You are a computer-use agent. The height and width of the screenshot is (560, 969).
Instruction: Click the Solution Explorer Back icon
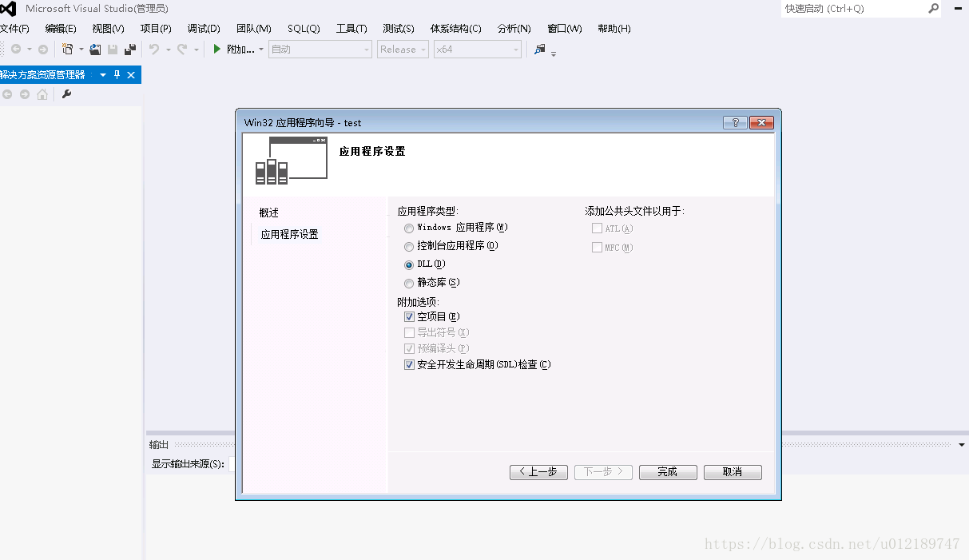7,94
